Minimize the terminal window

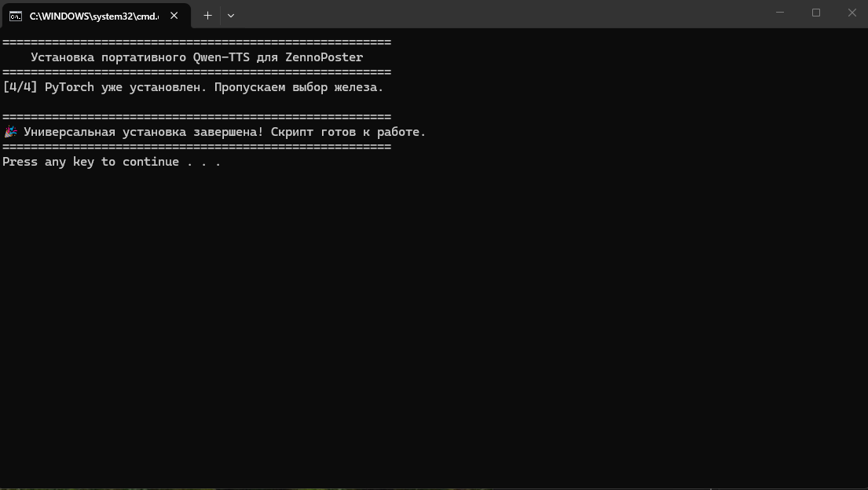point(780,13)
